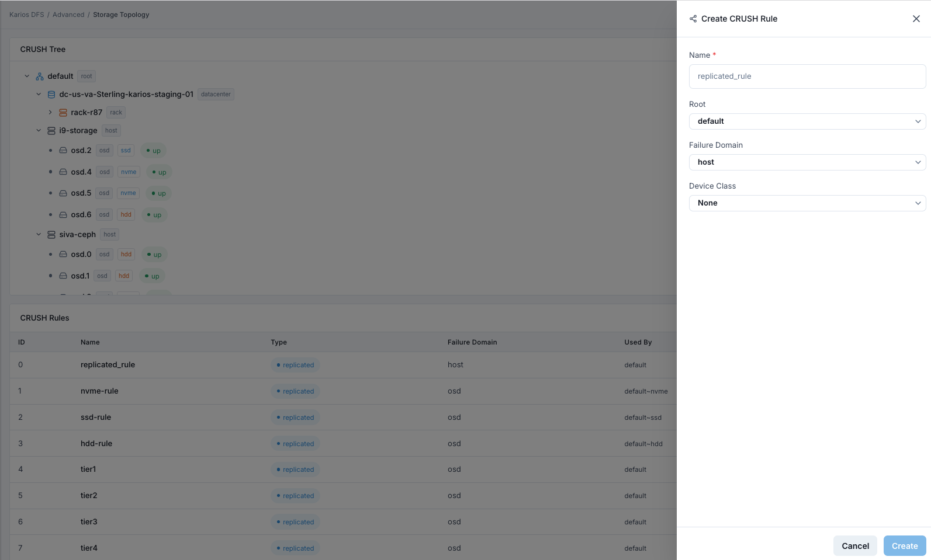Click the Used By column header
The image size is (931, 560).
point(638,342)
